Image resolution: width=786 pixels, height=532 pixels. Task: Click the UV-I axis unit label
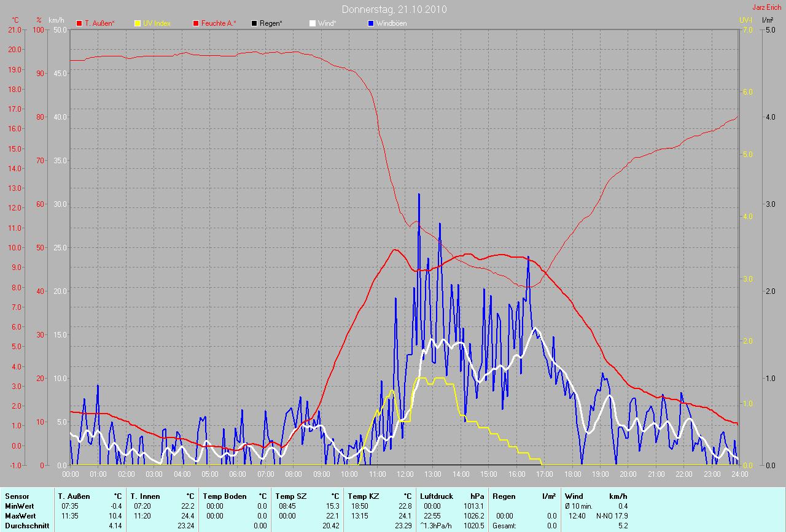point(745,20)
